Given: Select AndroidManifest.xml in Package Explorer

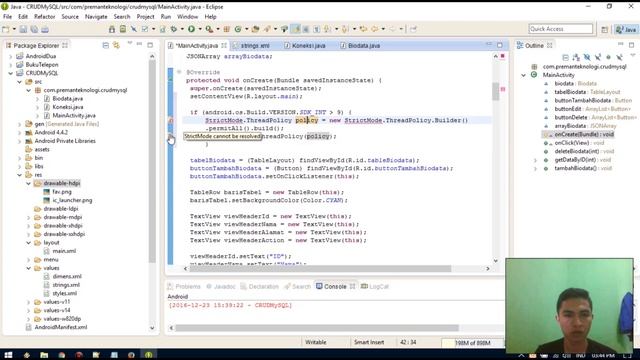Looking at the screenshot, I should (x=61, y=327).
